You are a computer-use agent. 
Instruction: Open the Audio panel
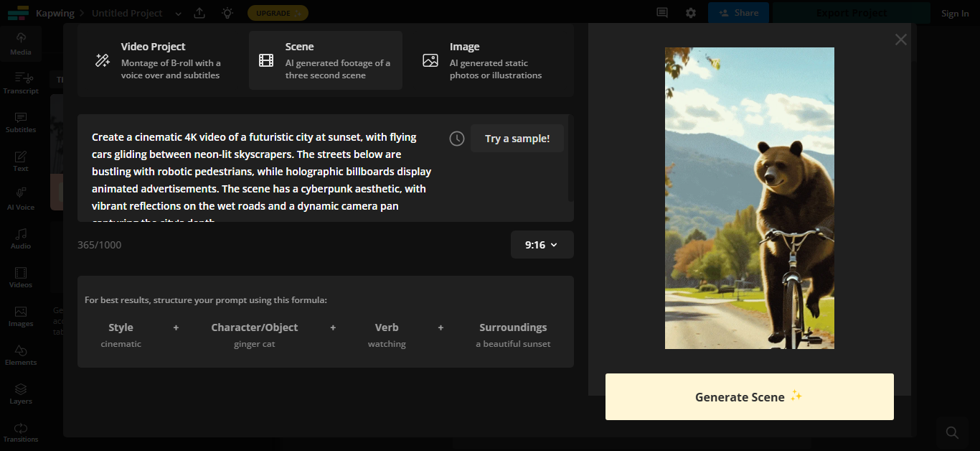(21, 238)
